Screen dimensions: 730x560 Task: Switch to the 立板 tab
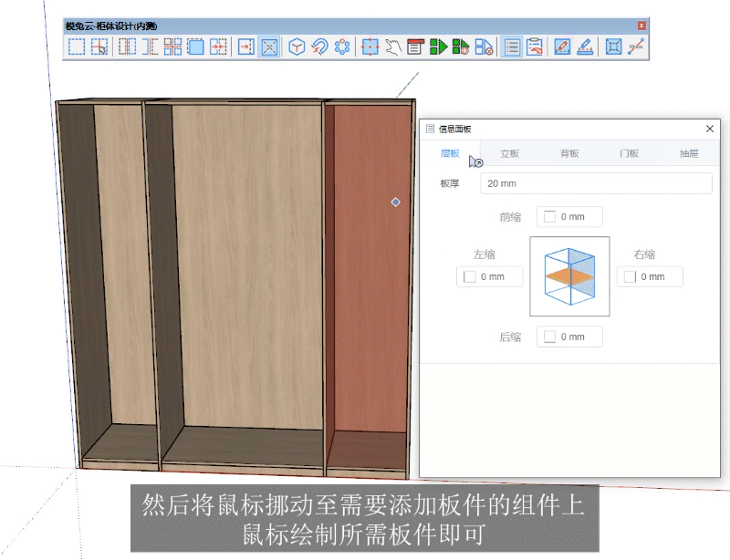pos(510,153)
